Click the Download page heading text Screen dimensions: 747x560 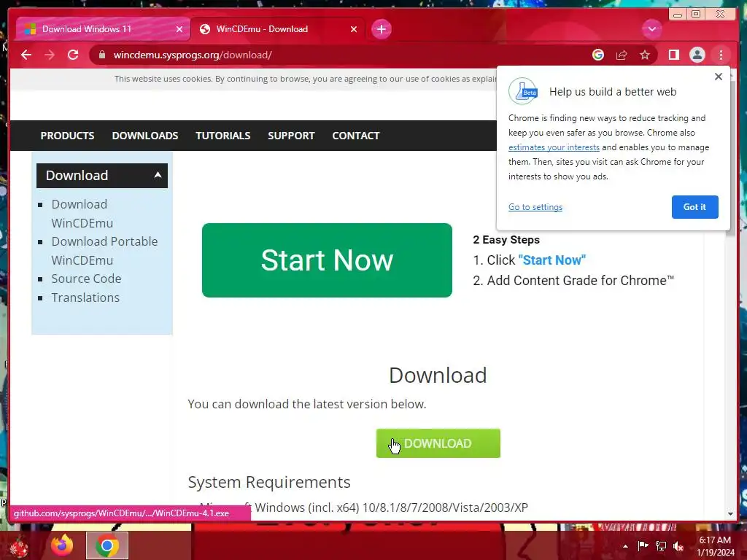(x=438, y=376)
